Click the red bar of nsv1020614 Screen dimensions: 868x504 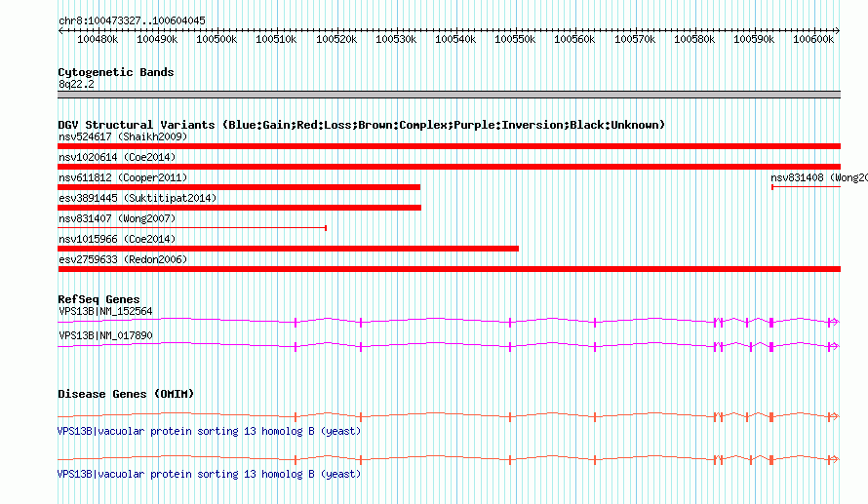(449, 167)
